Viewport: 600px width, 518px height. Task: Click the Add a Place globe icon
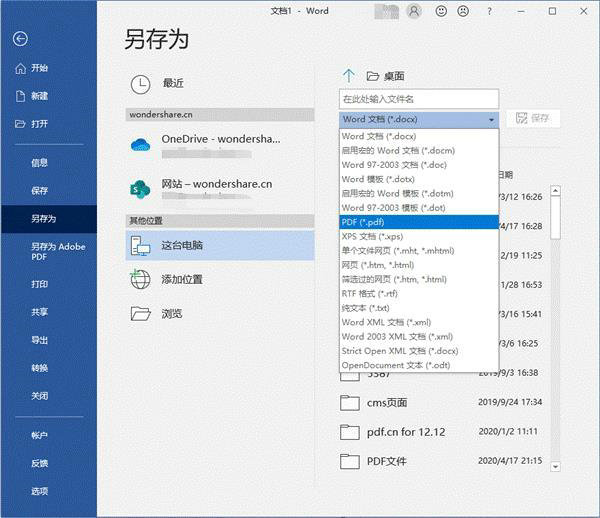[x=141, y=279]
